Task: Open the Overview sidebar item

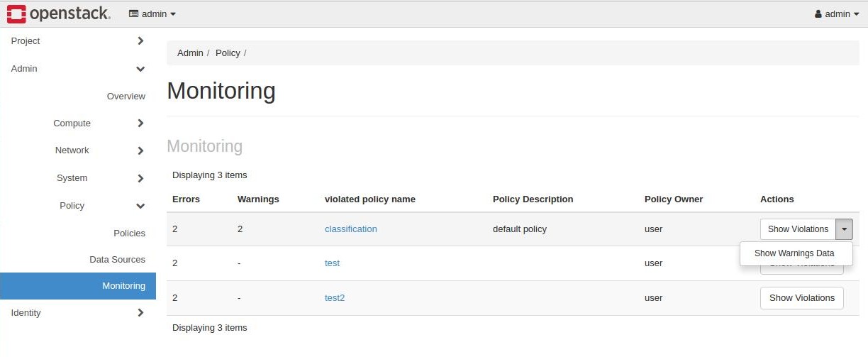Action: pos(126,97)
